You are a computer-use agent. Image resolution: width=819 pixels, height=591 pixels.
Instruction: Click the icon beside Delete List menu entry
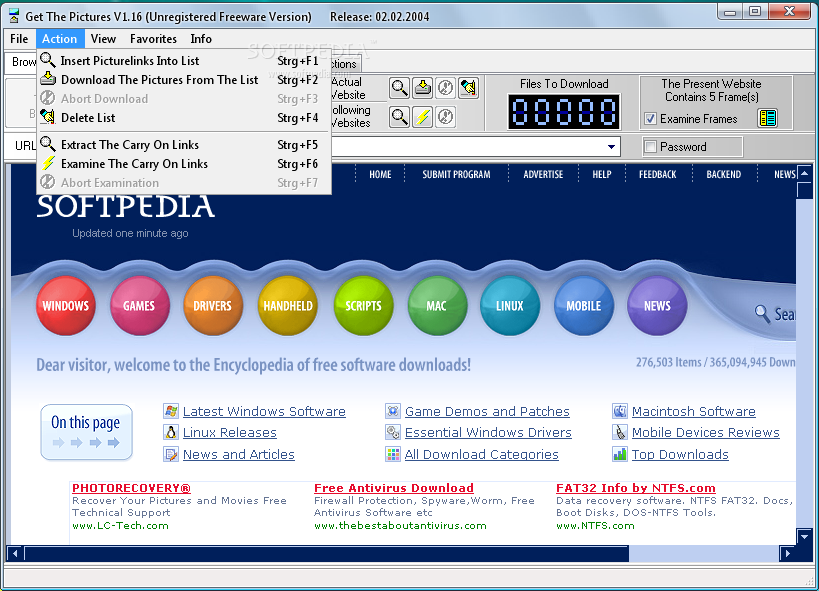click(48, 117)
